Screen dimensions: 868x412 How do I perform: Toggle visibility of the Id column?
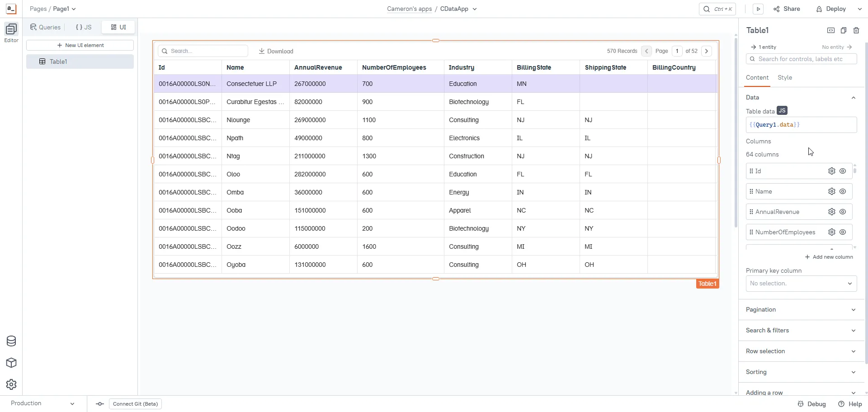pyautogui.click(x=843, y=171)
